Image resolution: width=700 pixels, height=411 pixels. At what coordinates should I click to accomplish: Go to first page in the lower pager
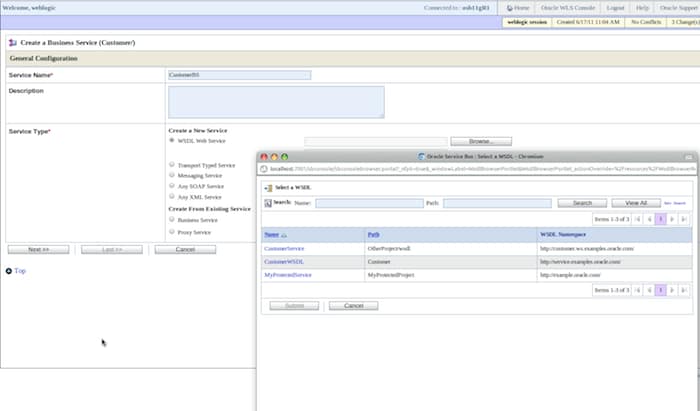(x=638, y=290)
